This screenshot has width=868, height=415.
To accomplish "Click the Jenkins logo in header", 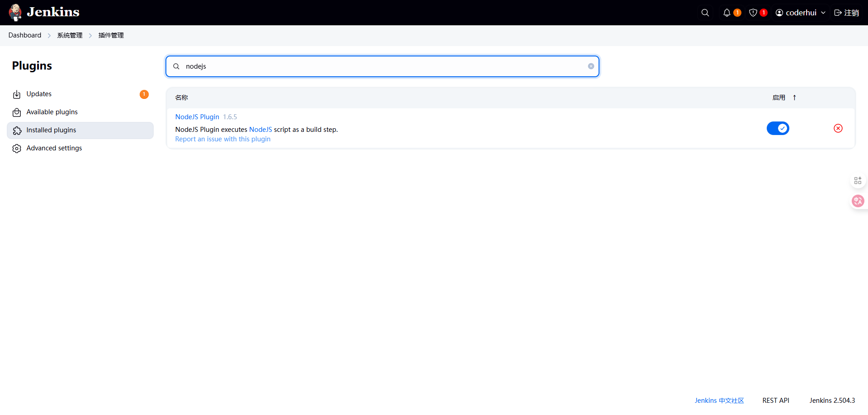I will point(44,12).
